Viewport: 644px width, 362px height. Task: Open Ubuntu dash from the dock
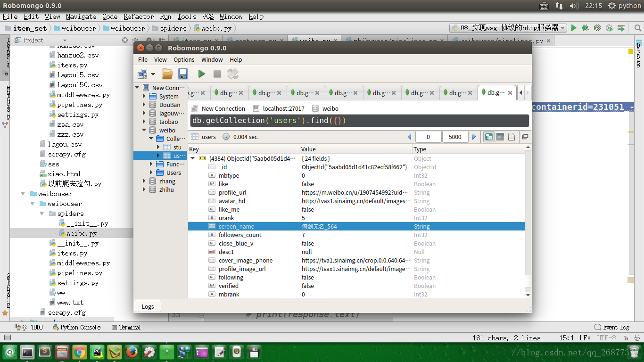[x=10, y=352]
